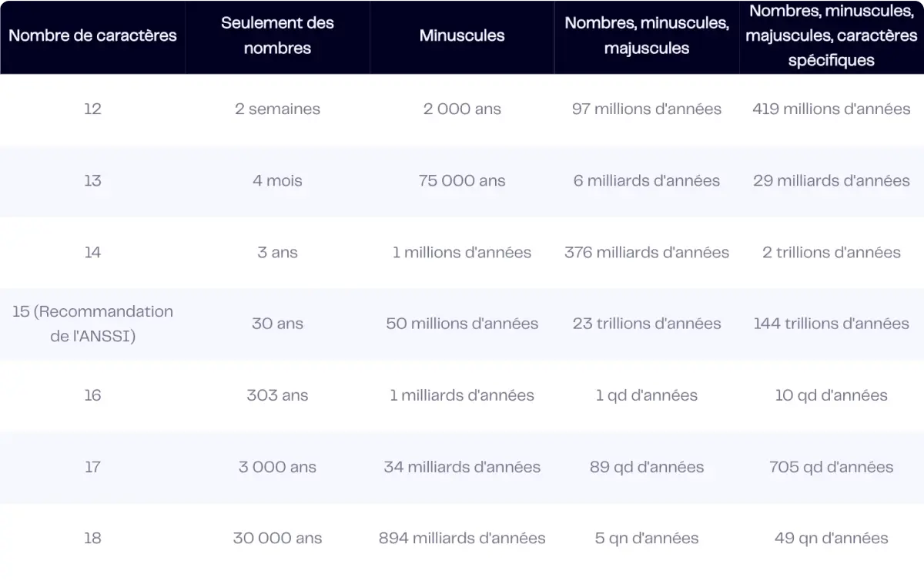
Task: Select the "4 mois" cell
Action: point(277,180)
